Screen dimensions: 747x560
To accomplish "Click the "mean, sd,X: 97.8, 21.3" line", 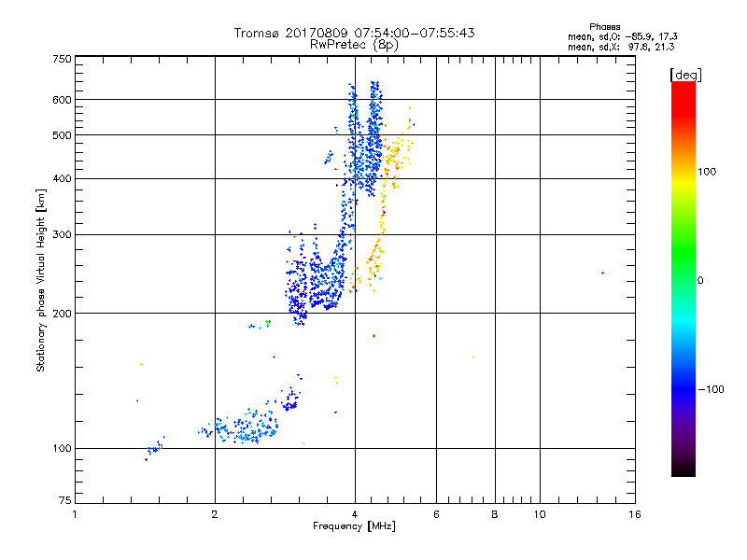I will [621, 47].
